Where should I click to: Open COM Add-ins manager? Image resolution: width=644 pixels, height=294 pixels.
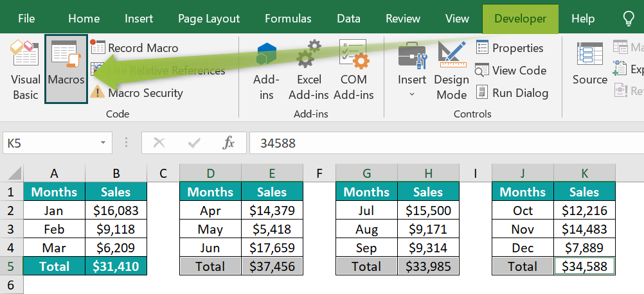(x=353, y=70)
